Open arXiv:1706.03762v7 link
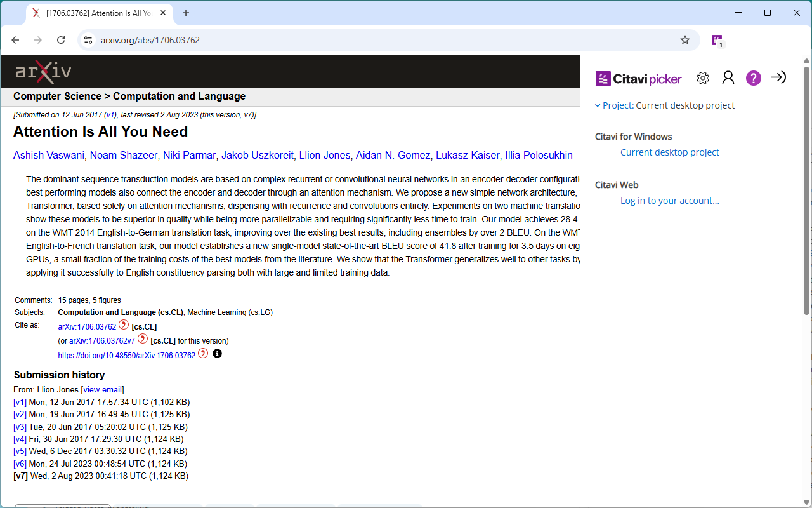 click(x=102, y=341)
